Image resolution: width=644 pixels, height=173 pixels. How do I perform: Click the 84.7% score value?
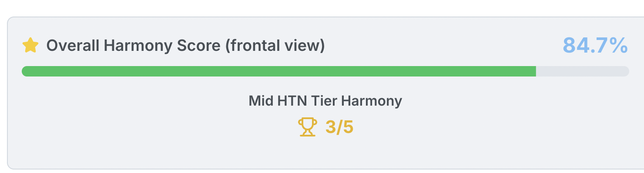[595, 45]
